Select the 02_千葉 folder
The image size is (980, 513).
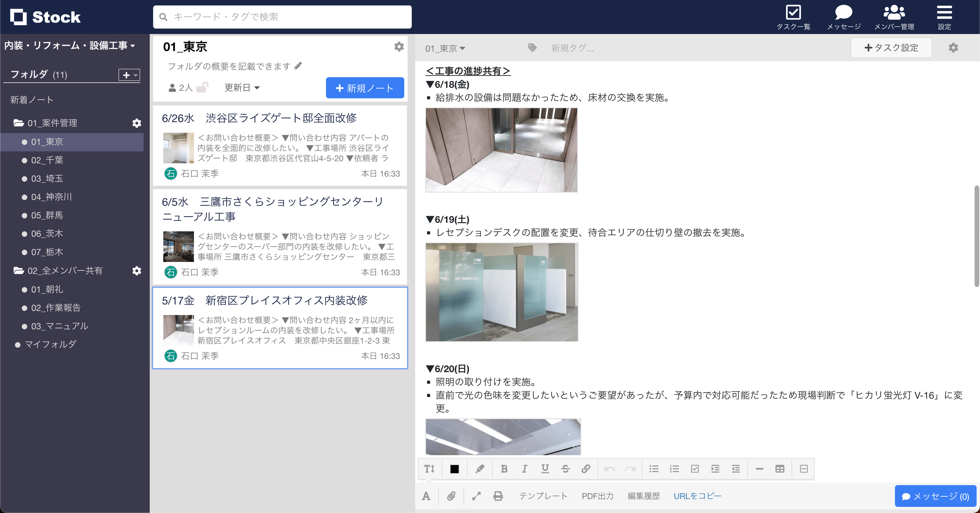click(72, 160)
